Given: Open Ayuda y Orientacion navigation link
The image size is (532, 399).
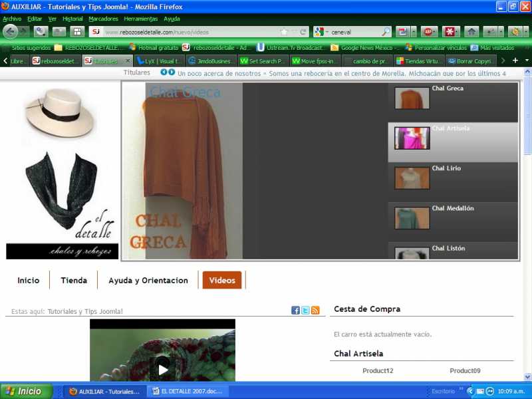Looking at the screenshot, I should click(x=148, y=280).
